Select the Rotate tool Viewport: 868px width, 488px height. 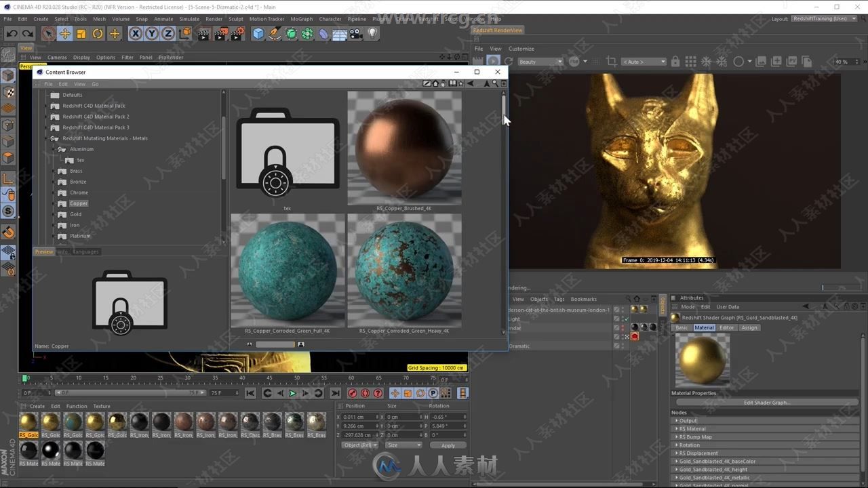98,34
